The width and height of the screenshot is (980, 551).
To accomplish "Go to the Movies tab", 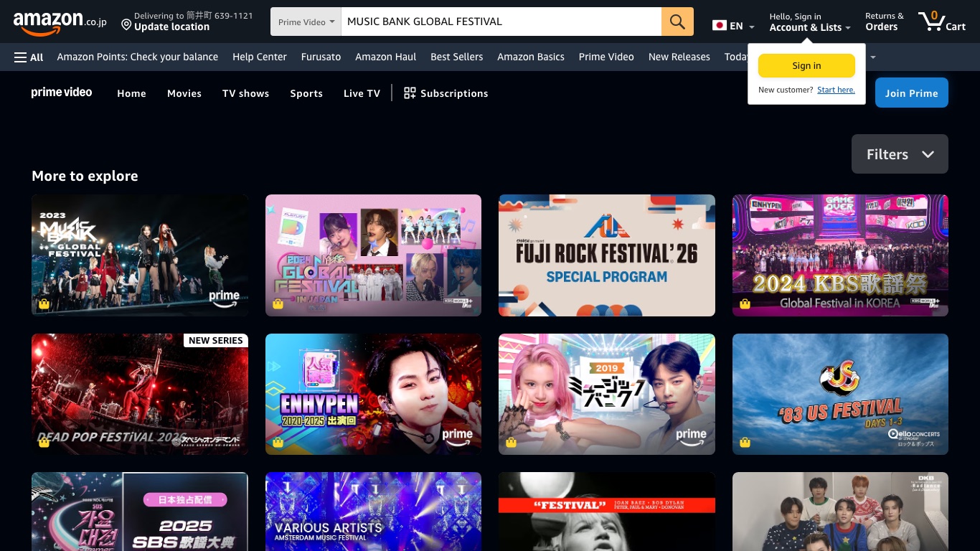I will (x=184, y=93).
